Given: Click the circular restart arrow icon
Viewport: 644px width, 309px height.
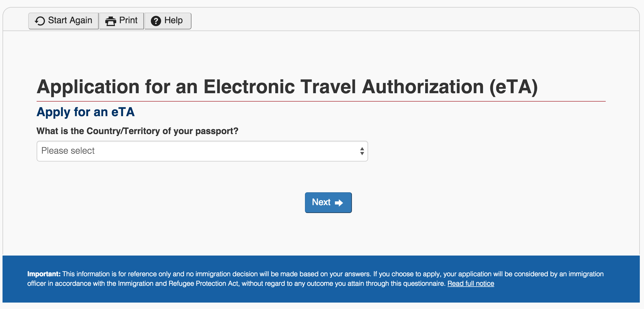Looking at the screenshot, I should pos(40,21).
